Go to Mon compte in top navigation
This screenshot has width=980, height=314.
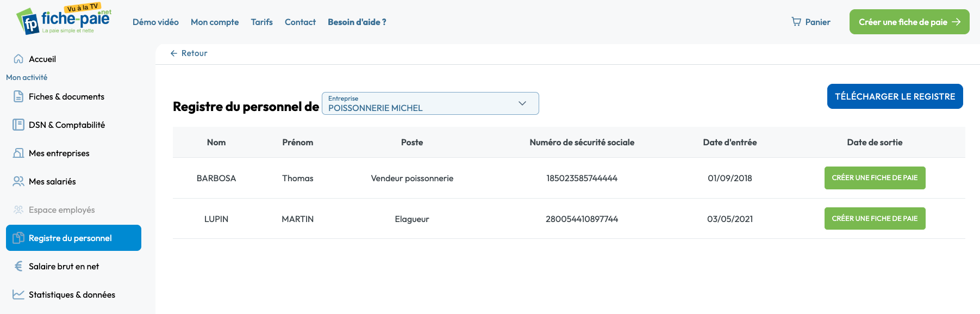(x=215, y=22)
